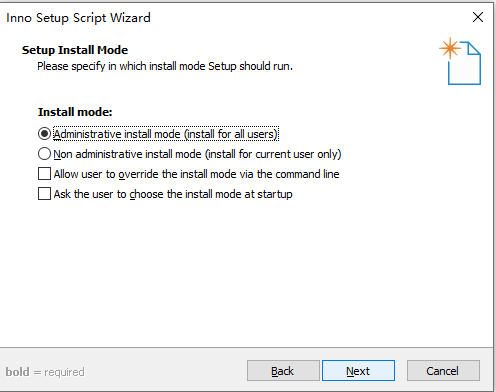Go to previous page with Back
496x392 pixels.
click(x=283, y=371)
